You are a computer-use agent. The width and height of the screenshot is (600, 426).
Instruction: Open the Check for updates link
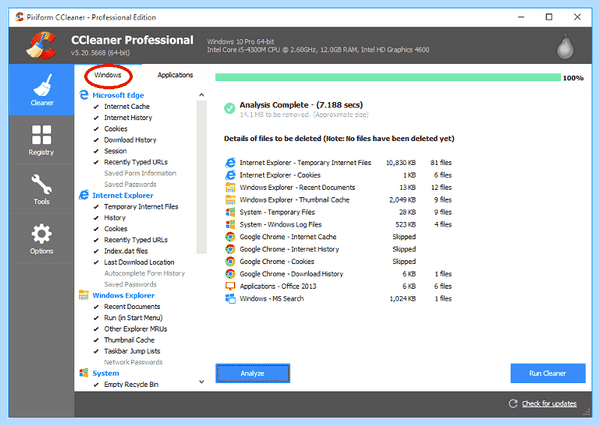(549, 403)
